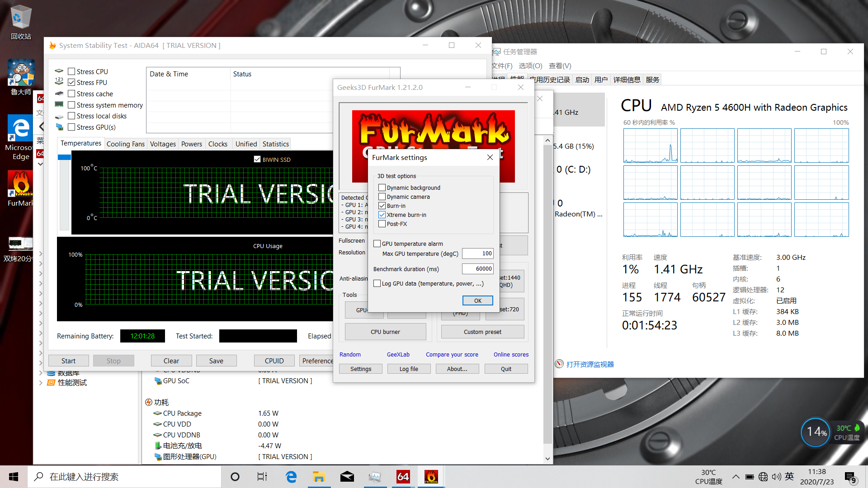Click the battery charge/discharge row icon
The height and width of the screenshot is (488, 868).
(x=158, y=446)
